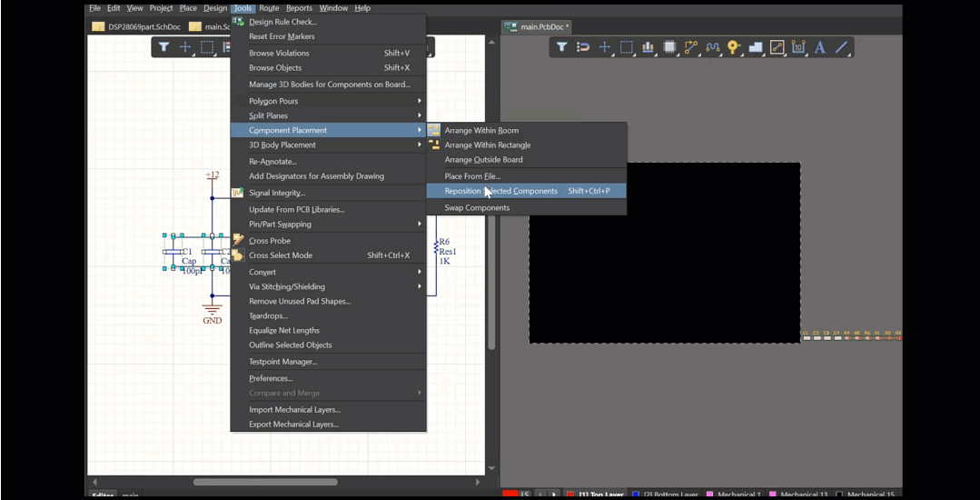
Task: Click the align objects icon in PCB toolbar
Action: point(648,47)
